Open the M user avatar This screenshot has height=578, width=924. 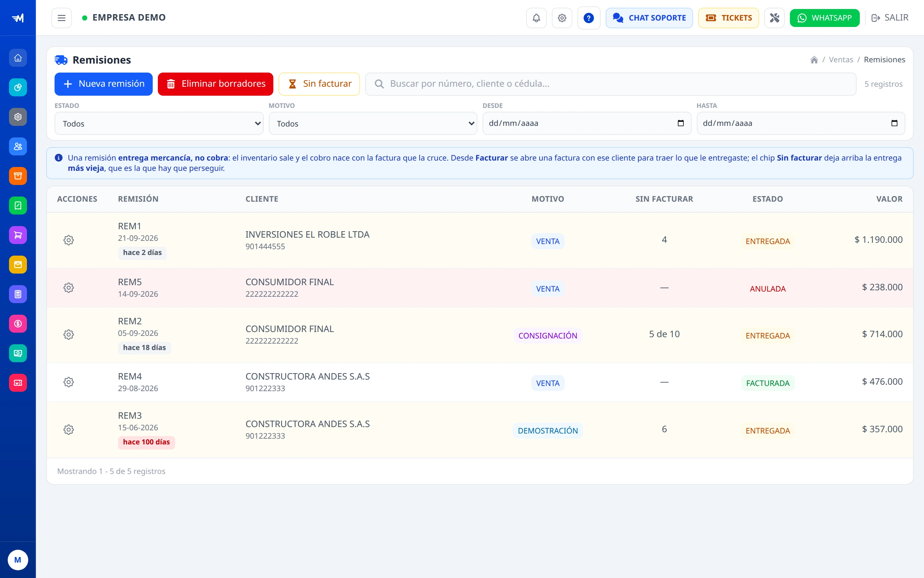tap(18, 560)
